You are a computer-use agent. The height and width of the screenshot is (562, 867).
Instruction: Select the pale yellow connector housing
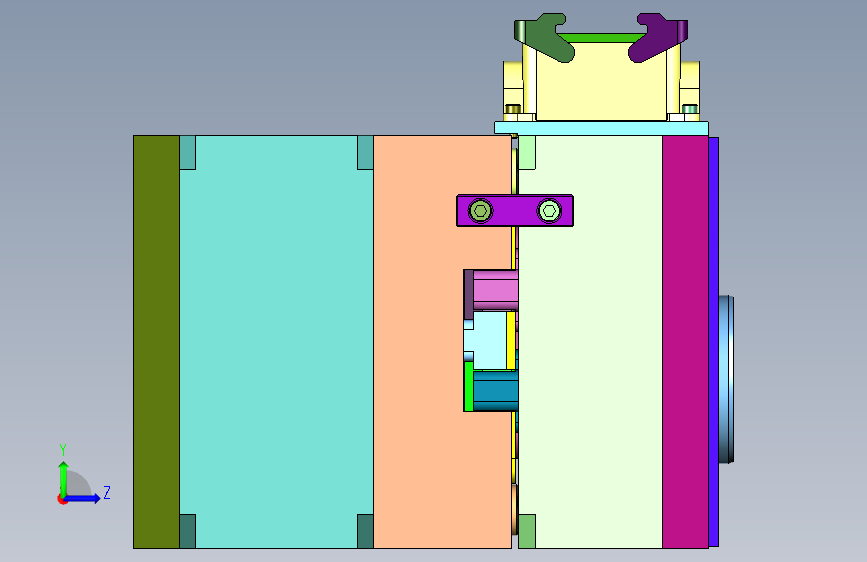[x=602, y=83]
